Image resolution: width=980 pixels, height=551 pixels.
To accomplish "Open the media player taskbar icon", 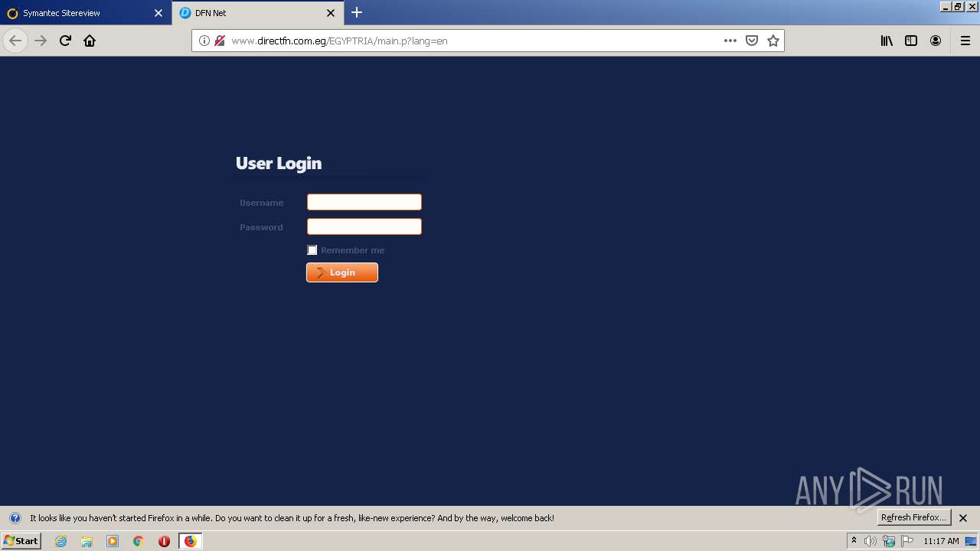I will click(113, 541).
